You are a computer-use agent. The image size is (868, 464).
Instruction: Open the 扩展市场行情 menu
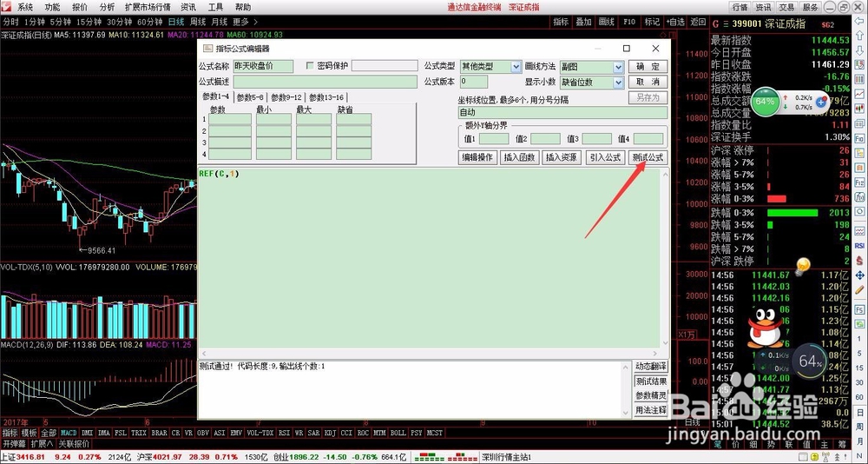[x=148, y=7]
